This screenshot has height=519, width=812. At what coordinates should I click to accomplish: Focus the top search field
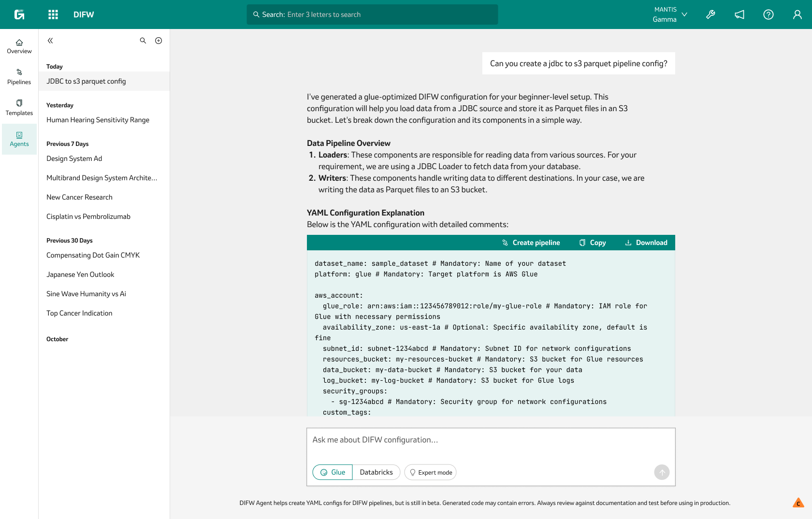point(372,14)
